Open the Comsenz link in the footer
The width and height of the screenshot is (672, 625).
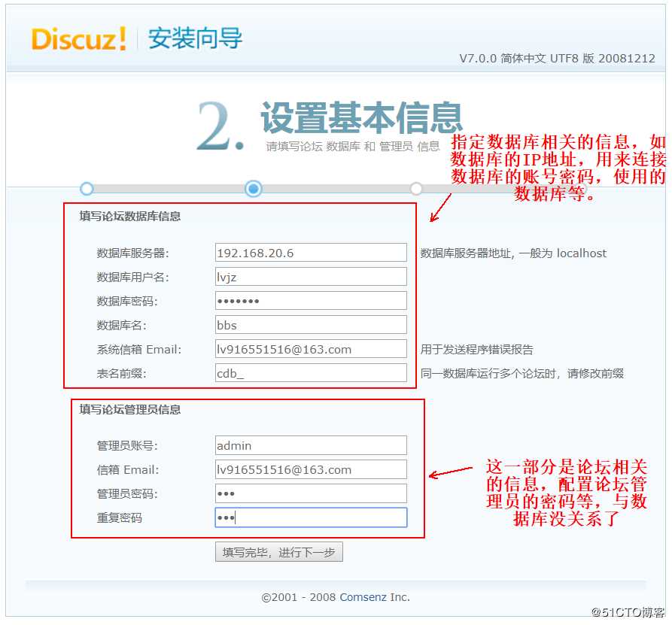(363, 596)
